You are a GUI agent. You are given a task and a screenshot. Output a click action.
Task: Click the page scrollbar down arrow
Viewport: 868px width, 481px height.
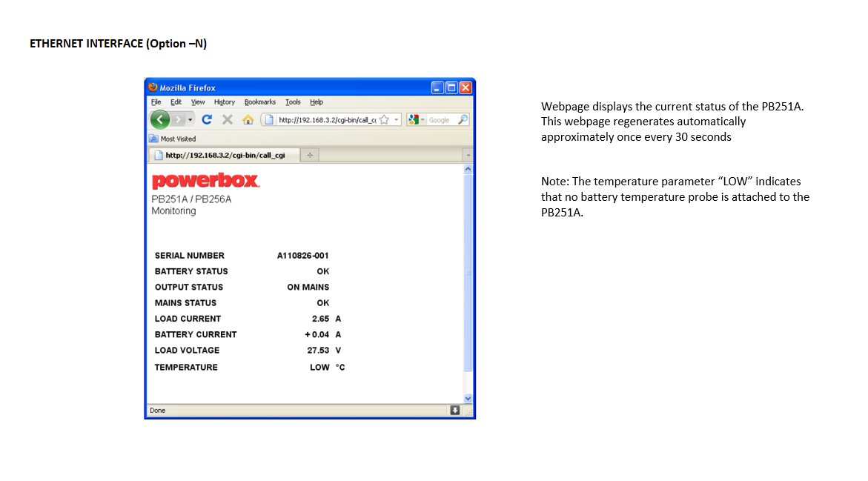(x=467, y=398)
